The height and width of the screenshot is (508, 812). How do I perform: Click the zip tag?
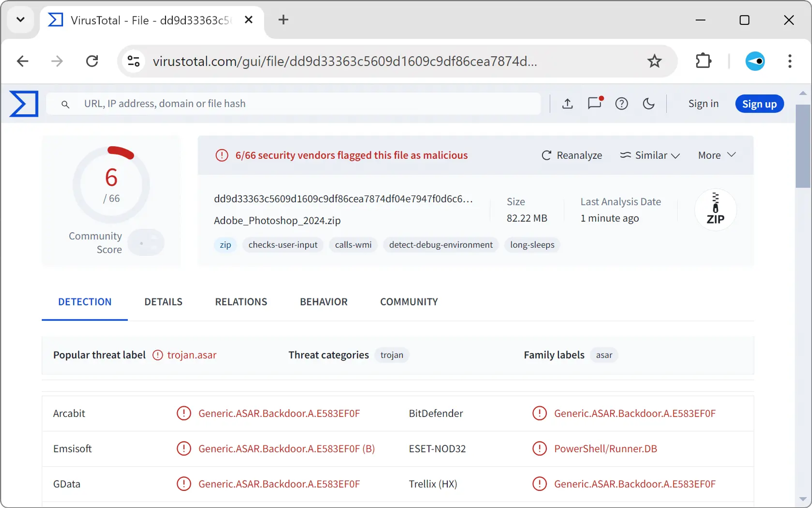coord(225,245)
